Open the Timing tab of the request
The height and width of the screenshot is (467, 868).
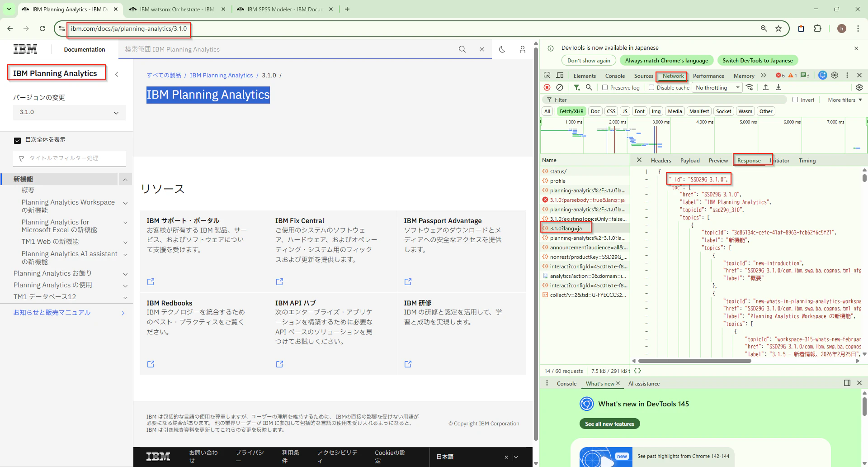807,161
